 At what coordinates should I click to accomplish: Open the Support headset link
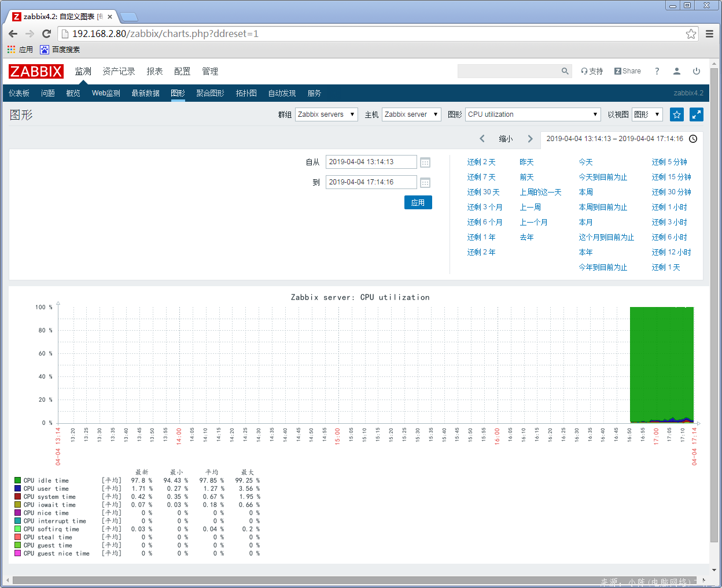592,71
